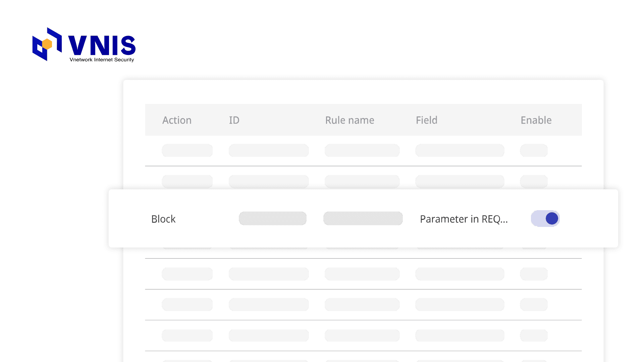Click the ID placeholder in the highlighted Block row

click(272, 218)
